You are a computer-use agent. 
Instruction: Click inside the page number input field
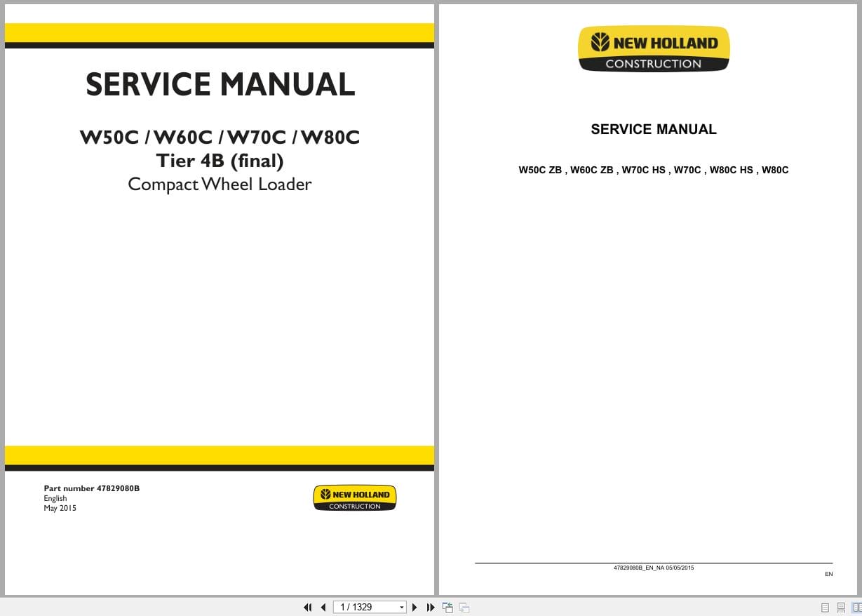[361, 607]
